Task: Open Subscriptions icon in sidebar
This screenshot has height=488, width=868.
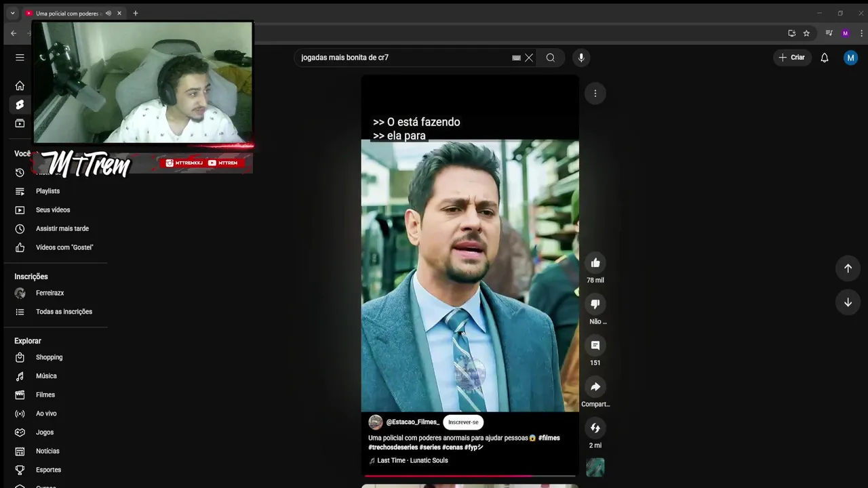Action: click(20, 123)
